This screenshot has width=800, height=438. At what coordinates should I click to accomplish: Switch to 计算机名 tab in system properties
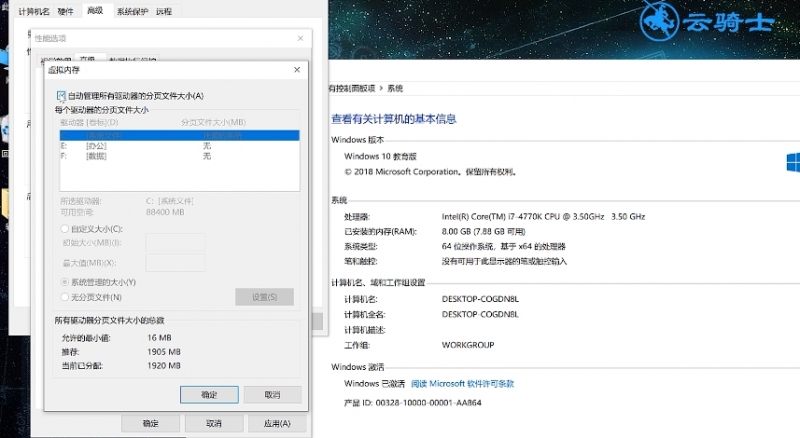pyautogui.click(x=34, y=11)
